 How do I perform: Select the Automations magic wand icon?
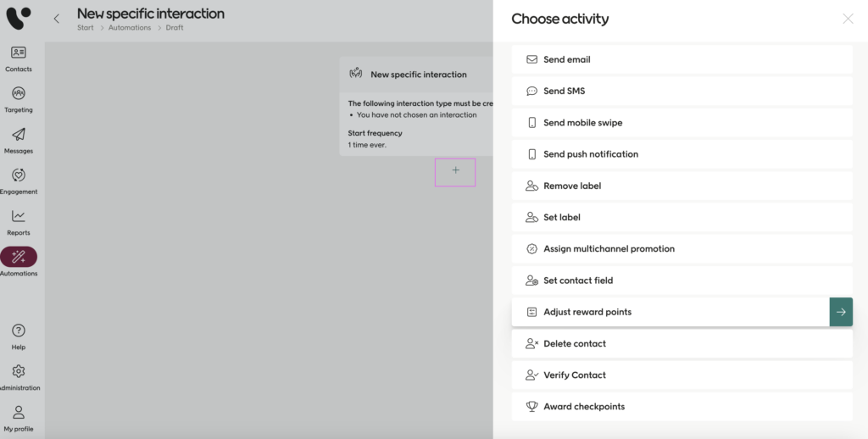coord(19,257)
